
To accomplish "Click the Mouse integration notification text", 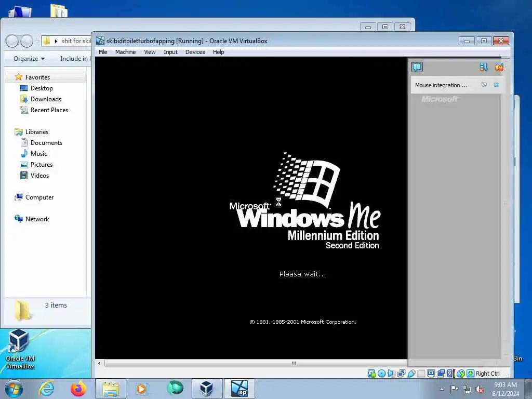I will 441,85.
